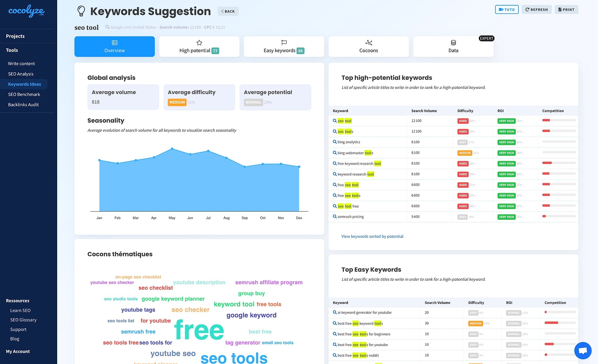
Task: Click the Cocoons network icon
Action: pyautogui.click(x=369, y=43)
